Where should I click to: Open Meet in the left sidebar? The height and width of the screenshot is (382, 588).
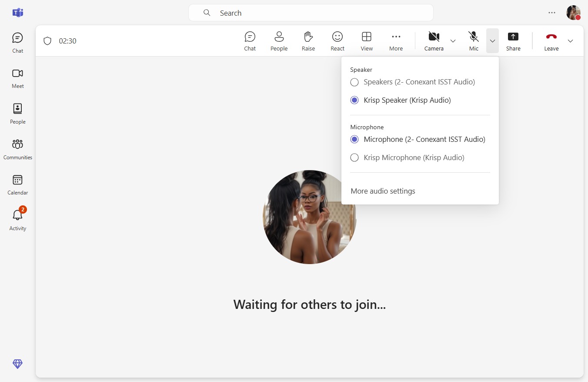tap(18, 78)
